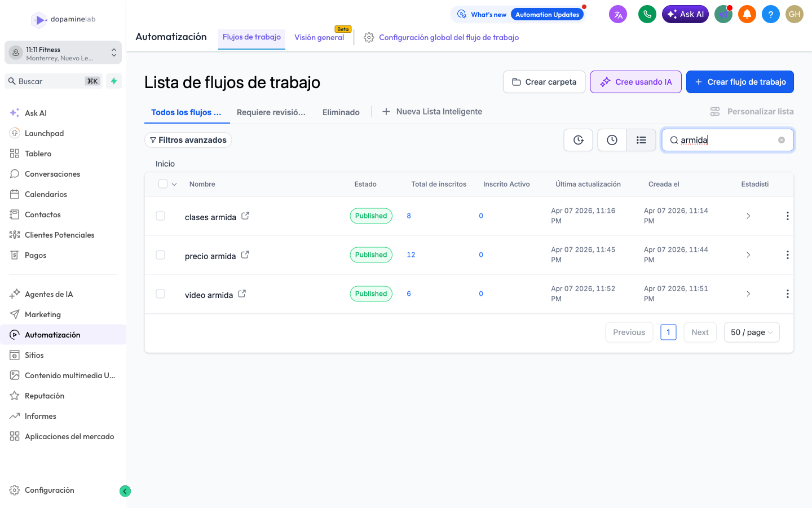Expand the select-all checkbox dropdown arrow
The image size is (812, 508).
pyautogui.click(x=174, y=185)
